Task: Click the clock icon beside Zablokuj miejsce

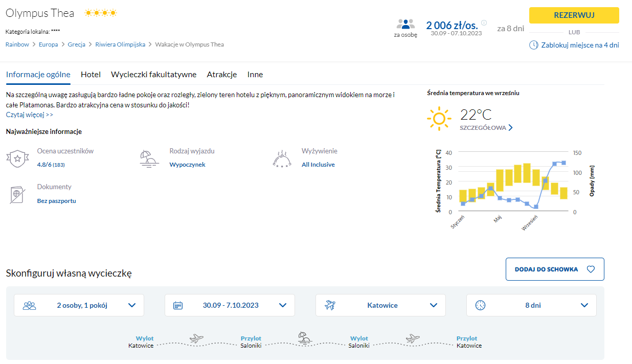Action: (533, 45)
